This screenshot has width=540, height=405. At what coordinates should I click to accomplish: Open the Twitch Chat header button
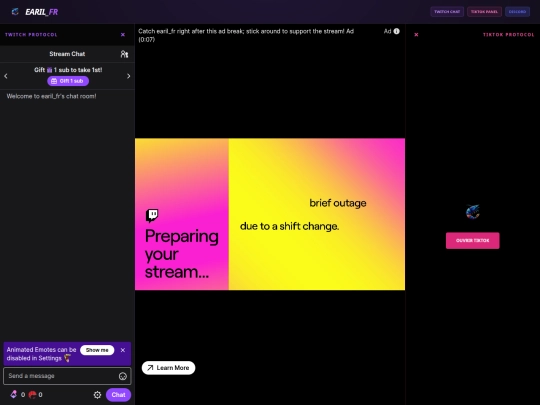(x=447, y=12)
